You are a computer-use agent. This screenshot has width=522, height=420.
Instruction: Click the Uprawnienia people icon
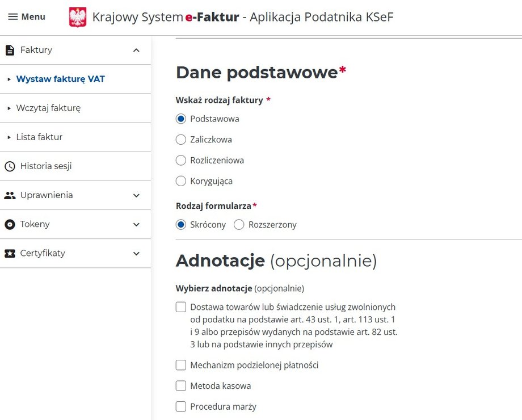9,195
